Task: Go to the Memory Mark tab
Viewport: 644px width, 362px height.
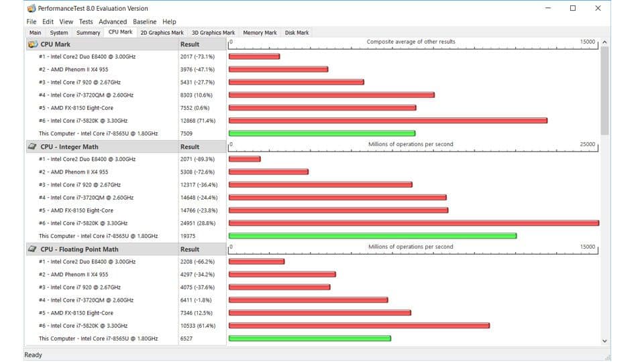Action: click(x=260, y=32)
